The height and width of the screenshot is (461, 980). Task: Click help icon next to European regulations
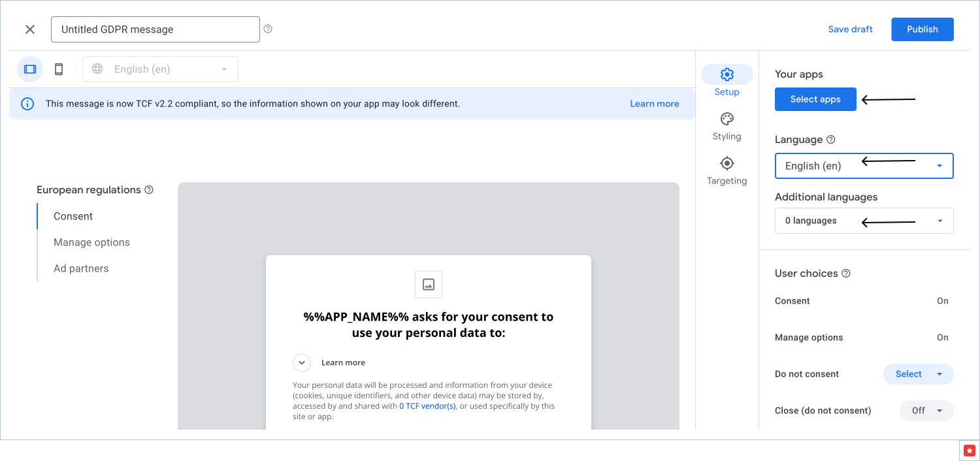coord(149,190)
